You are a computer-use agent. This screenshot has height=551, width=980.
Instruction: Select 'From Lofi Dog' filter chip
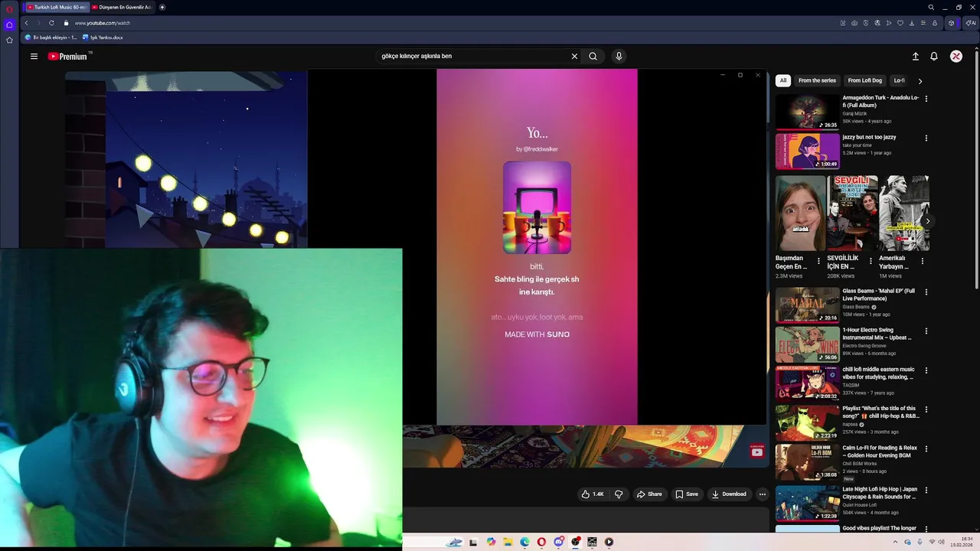coord(864,80)
